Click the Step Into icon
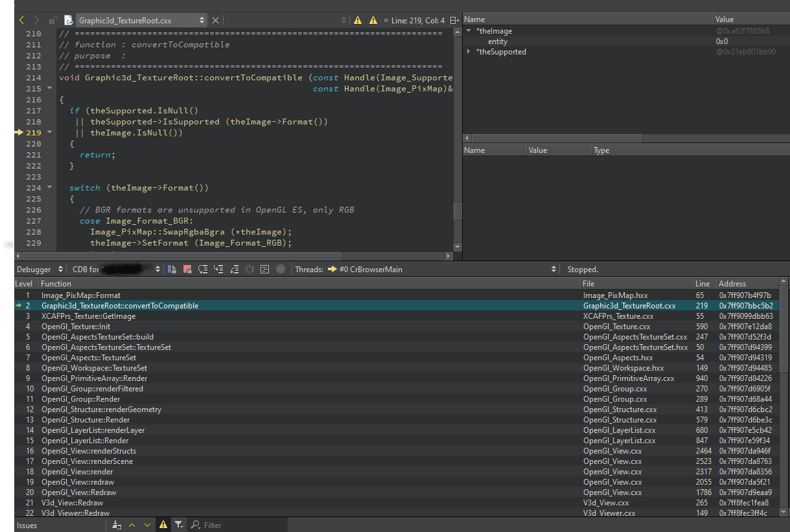This screenshot has height=532, width=790. [218, 269]
